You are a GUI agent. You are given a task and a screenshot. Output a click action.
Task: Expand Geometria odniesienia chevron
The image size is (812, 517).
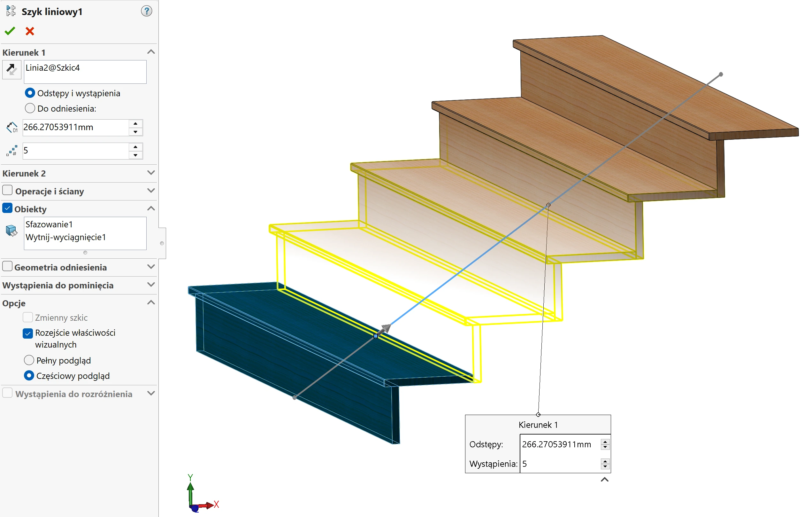[x=151, y=267]
